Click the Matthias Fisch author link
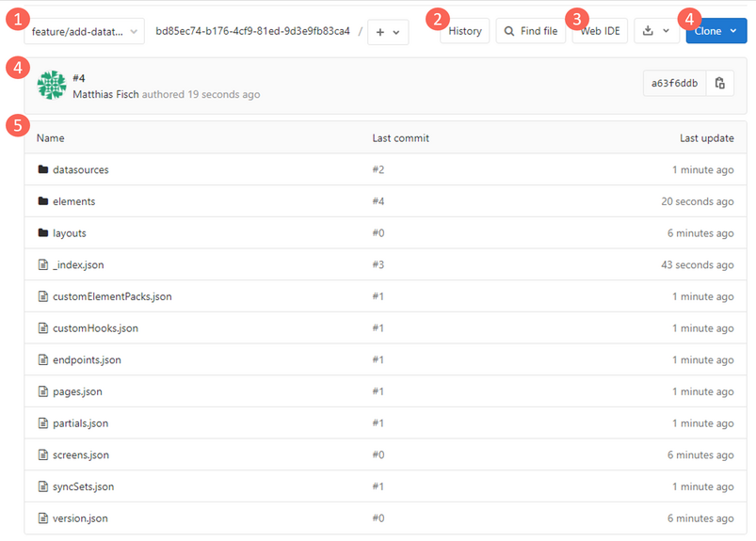This screenshot has width=756, height=541. [105, 94]
